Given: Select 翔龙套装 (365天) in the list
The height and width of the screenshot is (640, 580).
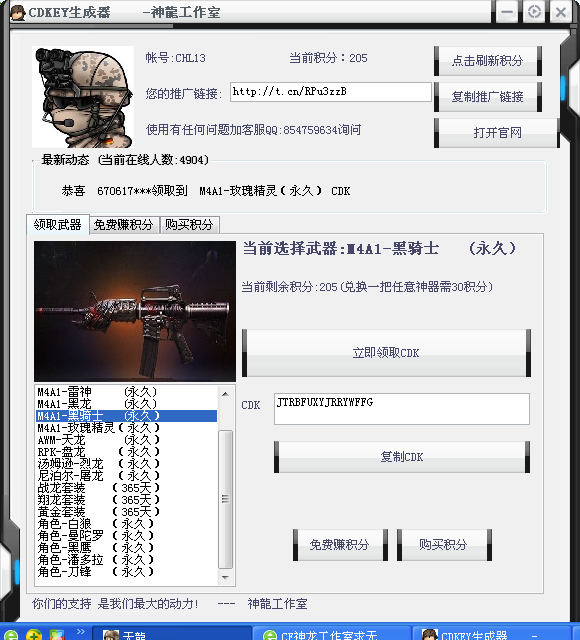Looking at the screenshot, I should pos(127,500).
